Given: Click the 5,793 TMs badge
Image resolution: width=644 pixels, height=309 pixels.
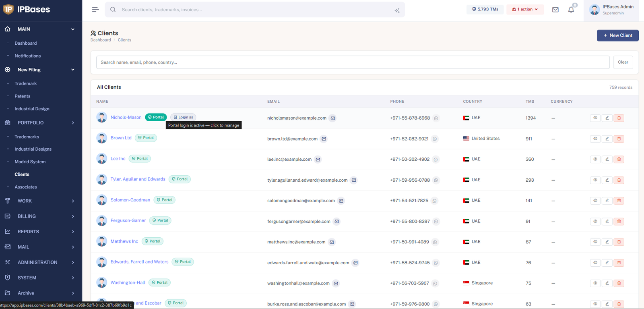Looking at the screenshot, I should pyautogui.click(x=485, y=9).
